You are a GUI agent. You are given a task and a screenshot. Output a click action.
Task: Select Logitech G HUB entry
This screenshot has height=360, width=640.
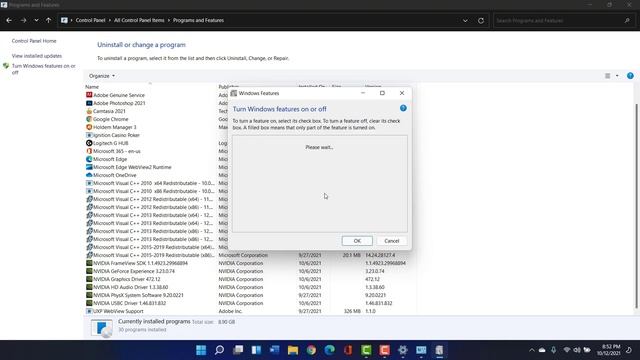pos(111,143)
